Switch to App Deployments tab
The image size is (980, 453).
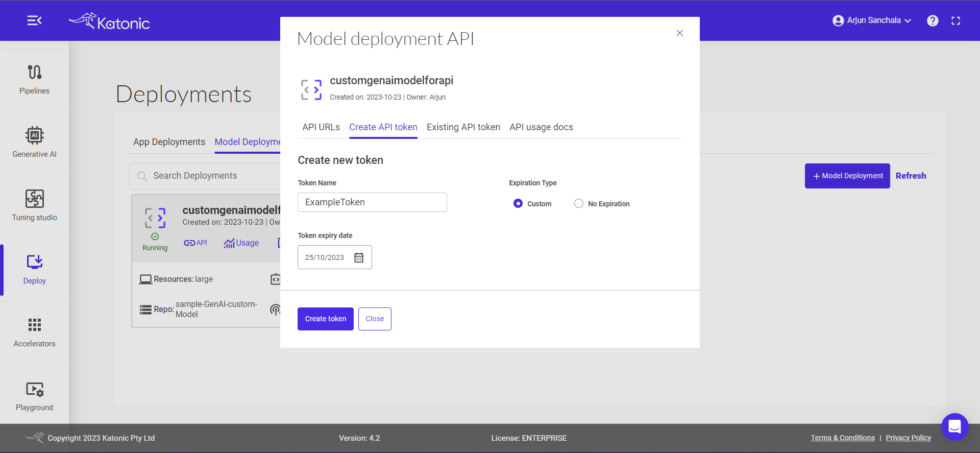tap(169, 142)
